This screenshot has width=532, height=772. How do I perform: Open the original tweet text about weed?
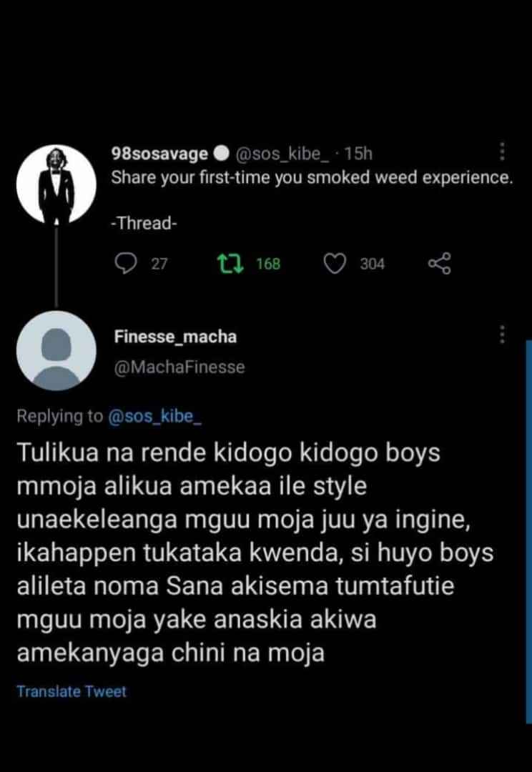[312, 178]
